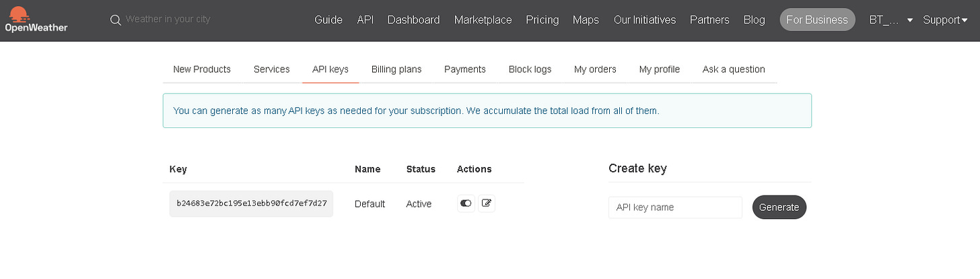Viewport: 980px width, 279px height.
Task: Click the For Business button
Action: (817, 20)
